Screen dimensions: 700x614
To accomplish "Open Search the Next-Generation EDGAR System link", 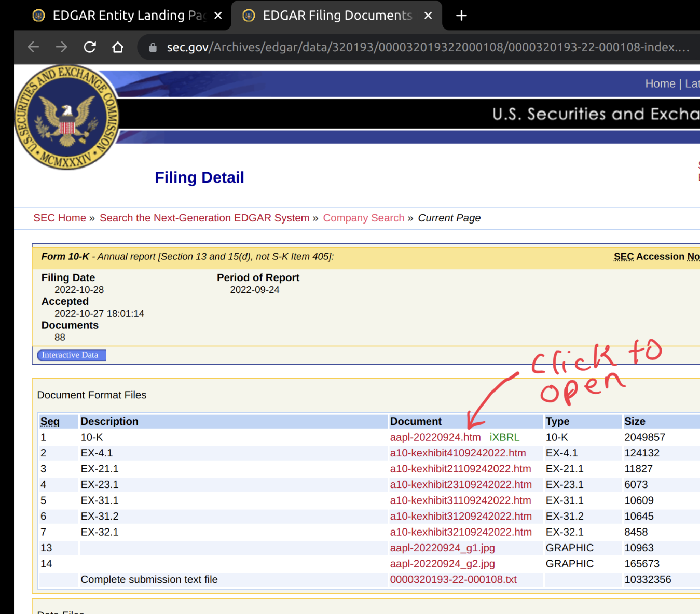I will tap(204, 218).
